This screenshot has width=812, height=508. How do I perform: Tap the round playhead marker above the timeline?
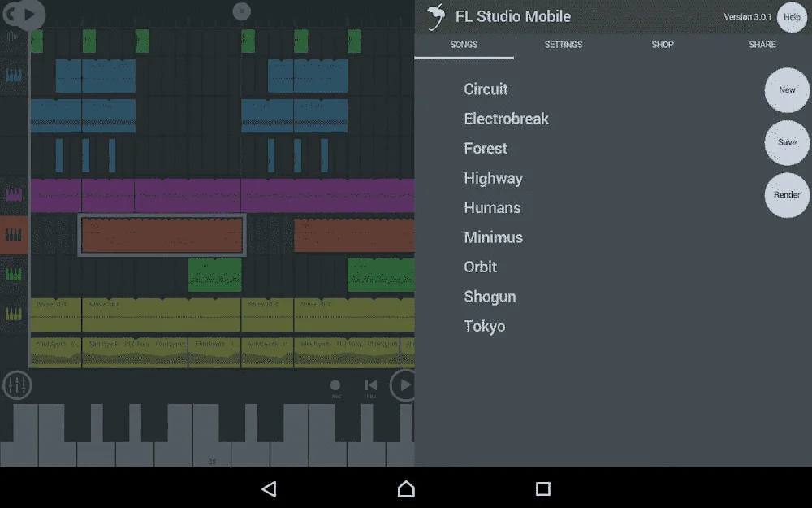tap(241, 11)
